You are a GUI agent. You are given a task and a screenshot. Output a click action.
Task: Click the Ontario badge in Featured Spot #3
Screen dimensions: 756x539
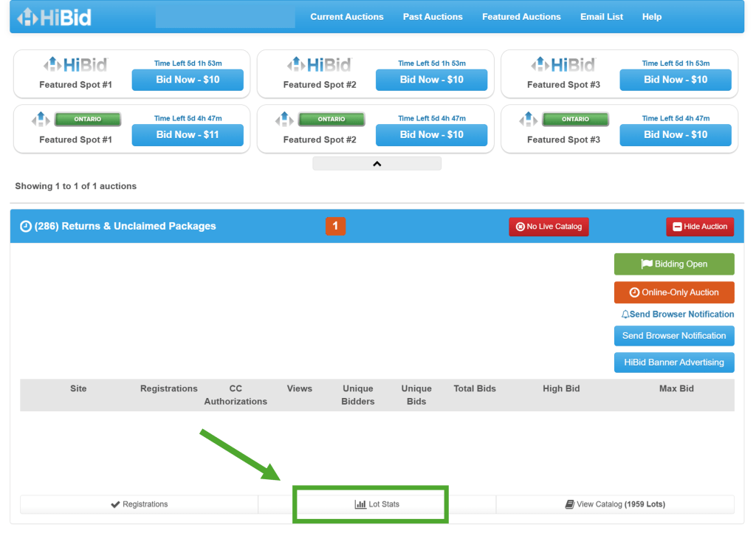pos(575,119)
